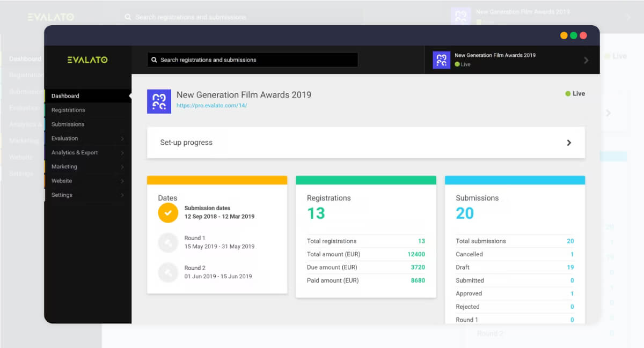The image size is (644, 348).
Task: Click the search magnifier icon
Action: [155, 60]
